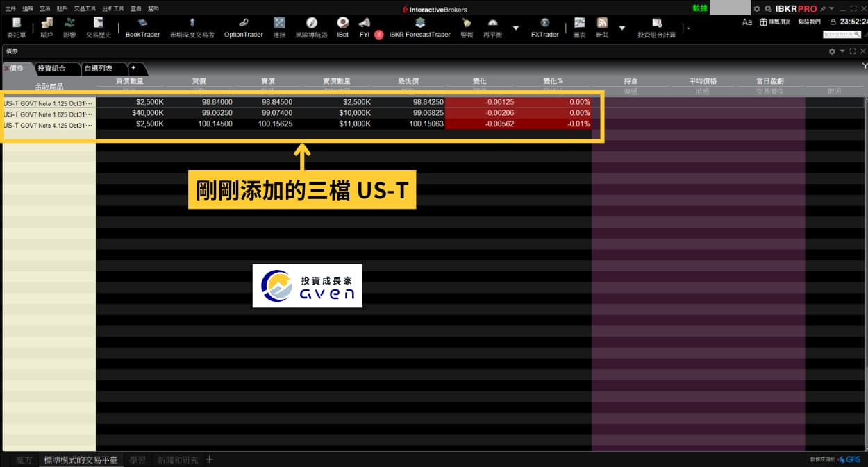Screen dimensions: 868x467
Task: Click the green 數據 data status label
Action: (700, 8)
